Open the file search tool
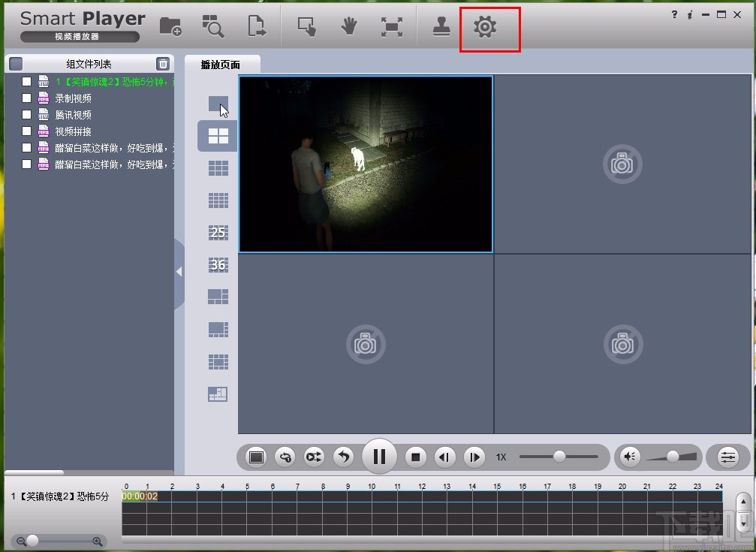The image size is (756, 552). (213, 26)
